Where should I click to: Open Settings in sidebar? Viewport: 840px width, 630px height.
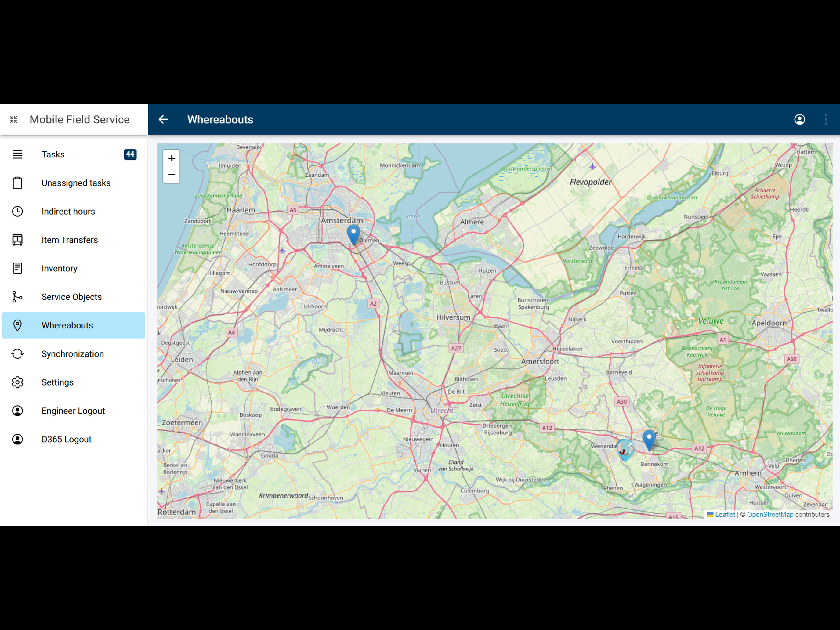tap(74, 382)
